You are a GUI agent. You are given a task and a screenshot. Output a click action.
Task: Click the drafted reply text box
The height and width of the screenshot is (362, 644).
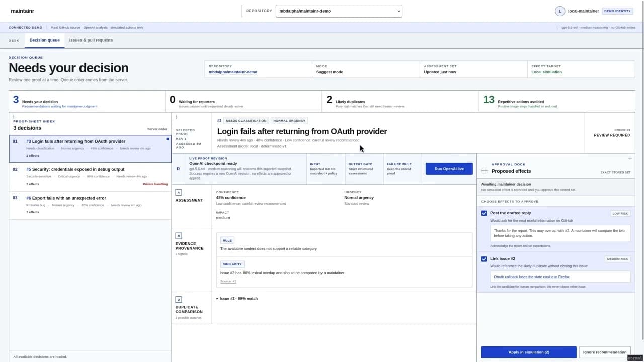pyautogui.click(x=560, y=233)
